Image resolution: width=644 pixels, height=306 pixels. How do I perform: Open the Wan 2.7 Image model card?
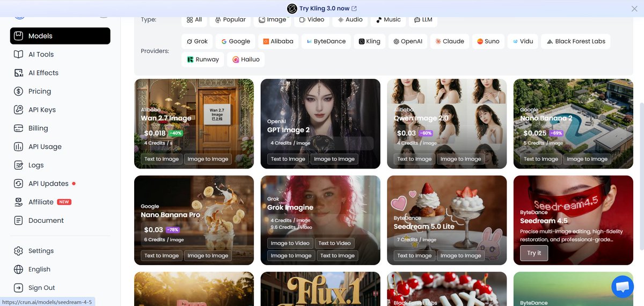pos(194,123)
